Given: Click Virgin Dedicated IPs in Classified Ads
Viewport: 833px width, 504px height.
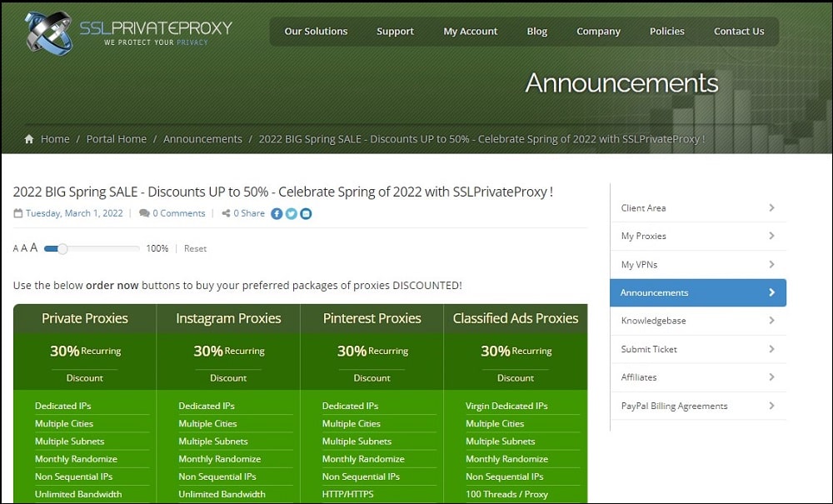Looking at the screenshot, I should coord(506,406).
